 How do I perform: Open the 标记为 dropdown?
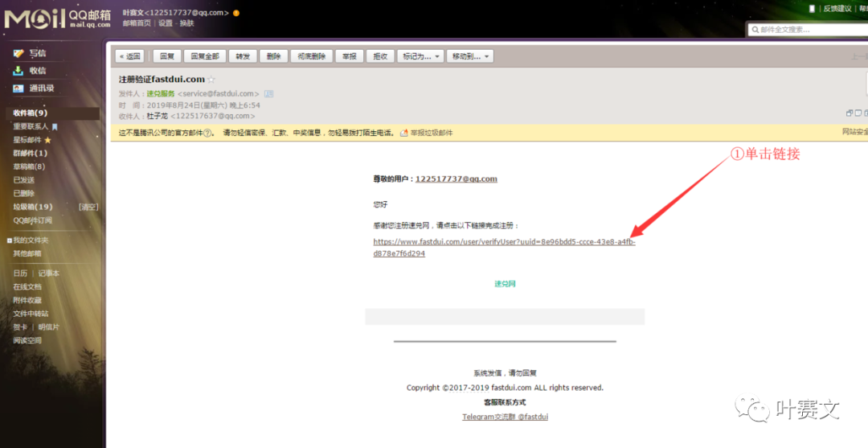420,56
